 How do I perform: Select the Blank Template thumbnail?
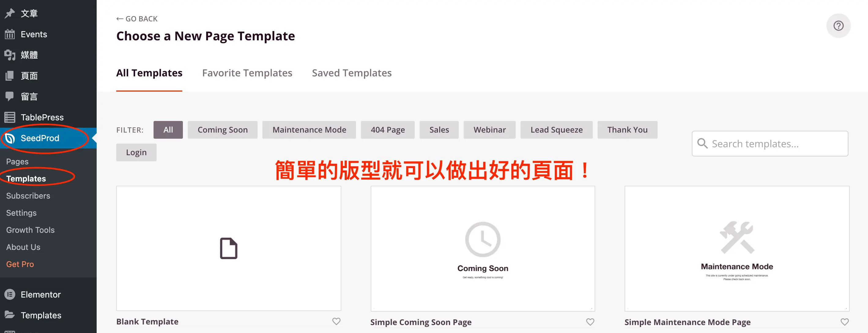pyautogui.click(x=228, y=248)
